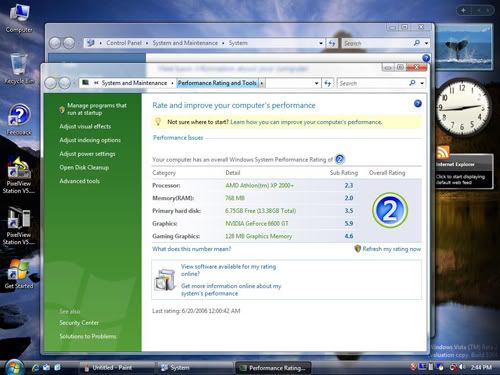Open 'Security Center' under See also
Viewport: 500px width, 375px height.
(x=79, y=323)
